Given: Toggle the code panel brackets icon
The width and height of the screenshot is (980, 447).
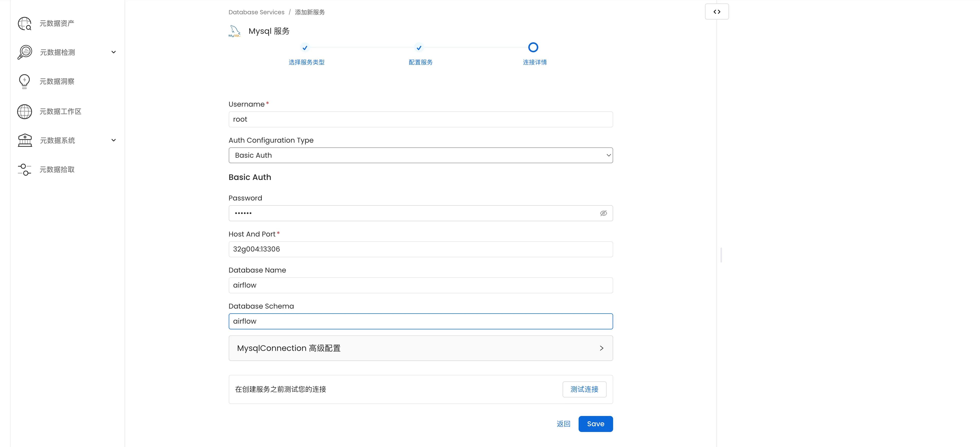Looking at the screenshot, I should [x=717, y=12].
